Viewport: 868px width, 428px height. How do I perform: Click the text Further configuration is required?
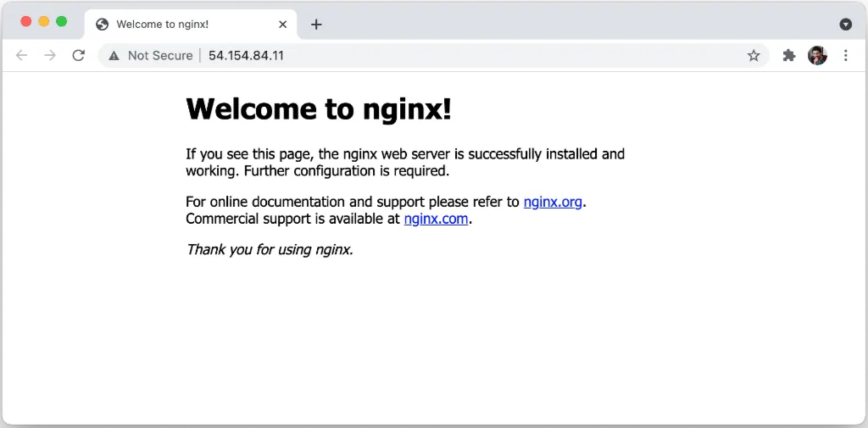(x=347, y=171)
